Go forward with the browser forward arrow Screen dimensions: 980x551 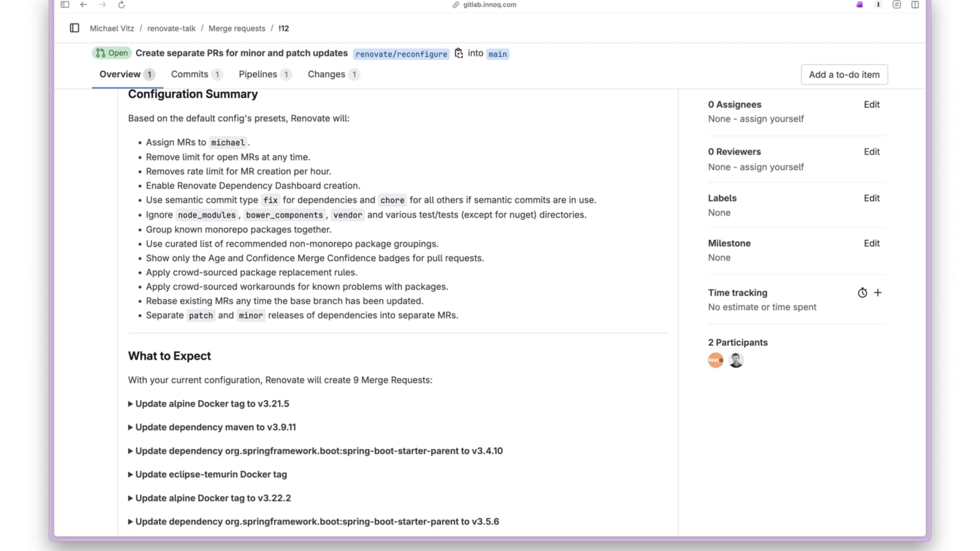pyautogui.click(x=102, y=5)
